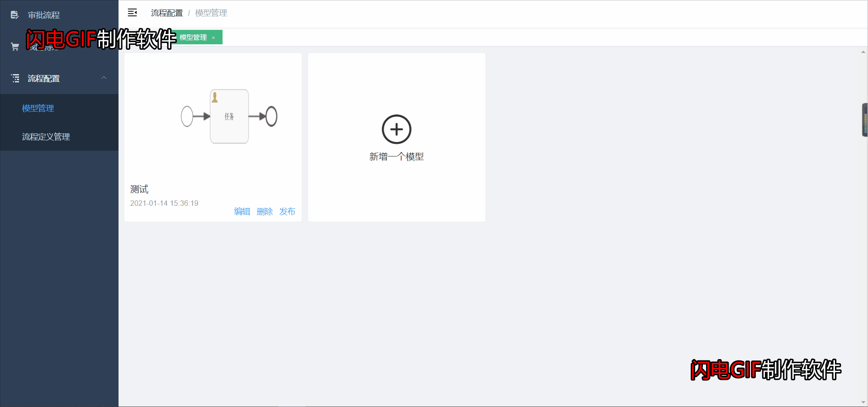Open the 审批流程 sidebar menu
868x407 pixels.
click(x=44, y=15)
